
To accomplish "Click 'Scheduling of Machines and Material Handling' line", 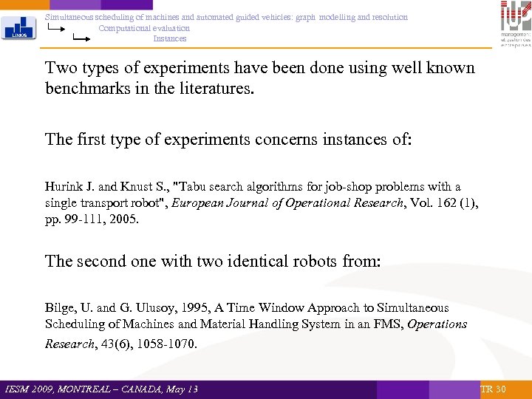I will [x=256, y=324].
